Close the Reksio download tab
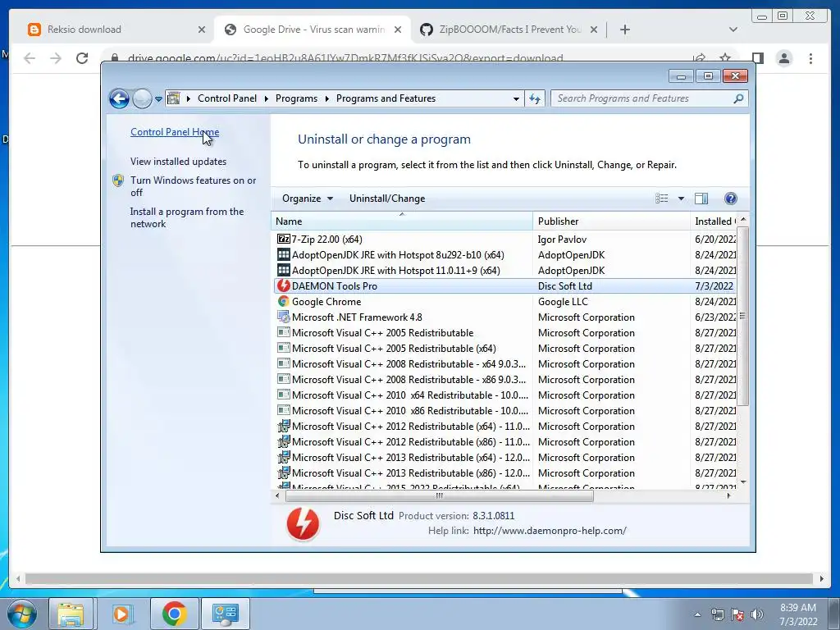Viewport: 840px width, 630px height. pos(202,30)
